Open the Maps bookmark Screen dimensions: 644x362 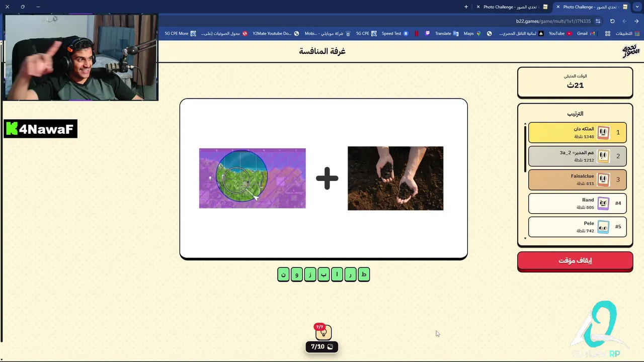[472, 34]
